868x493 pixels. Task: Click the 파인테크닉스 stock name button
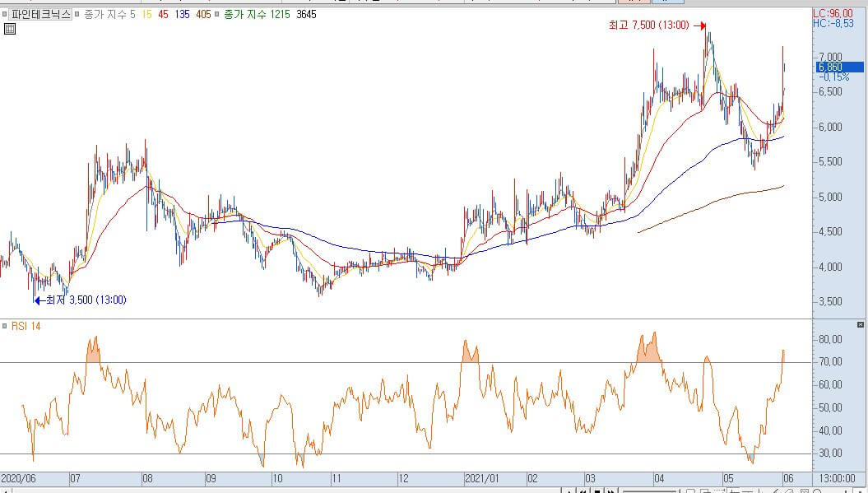(x=40, y=14)
